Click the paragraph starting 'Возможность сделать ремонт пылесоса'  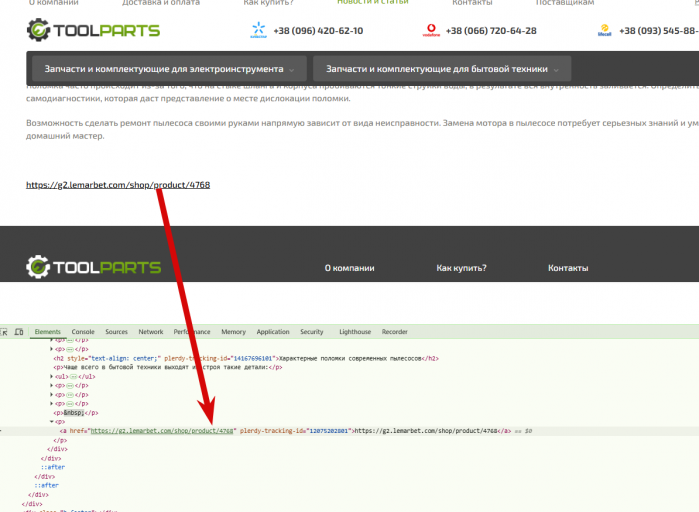point(362,129)
